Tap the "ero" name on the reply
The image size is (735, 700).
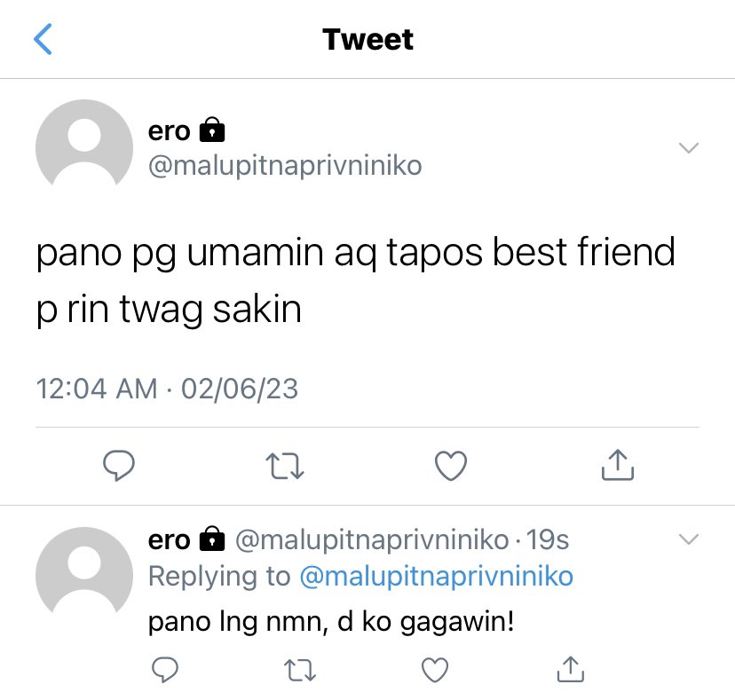click(x=170, y=540)
